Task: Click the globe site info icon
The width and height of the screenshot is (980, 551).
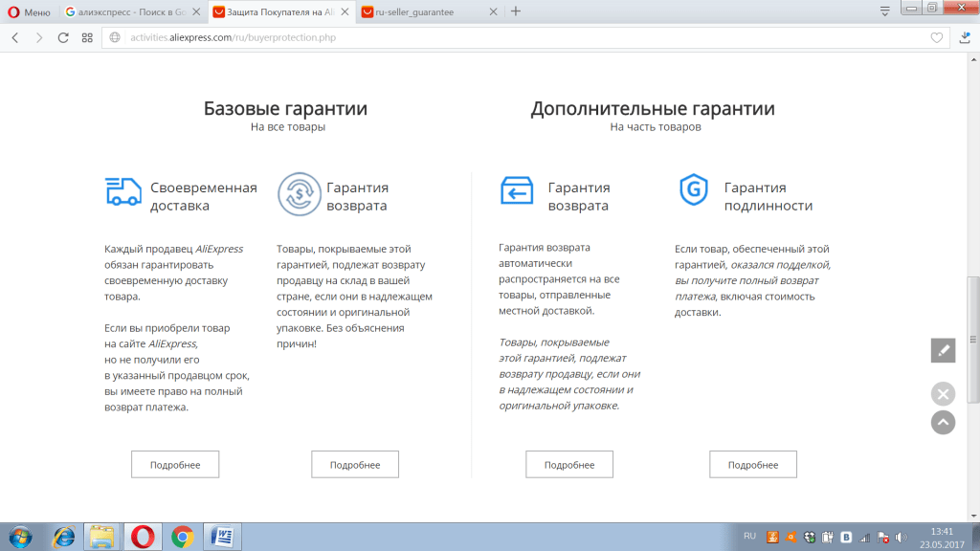Action: click(115, 37)
